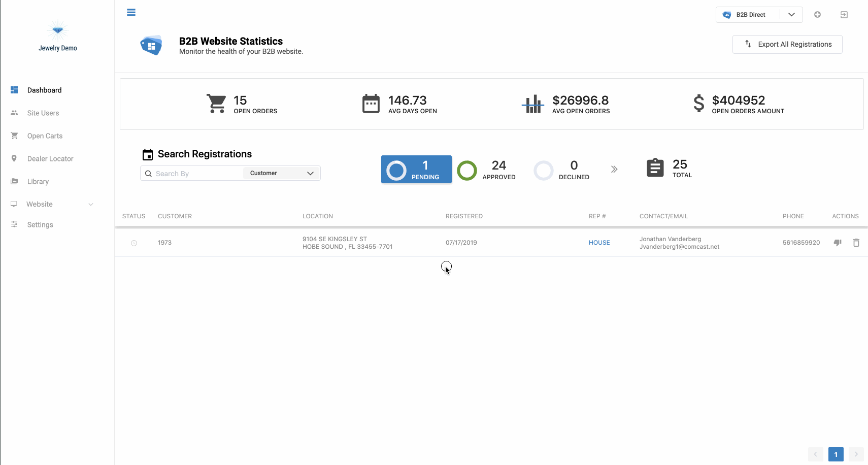Click the avg days open calendar icon
Viewport: 868px width, 465px height.
tap(371, 104)
